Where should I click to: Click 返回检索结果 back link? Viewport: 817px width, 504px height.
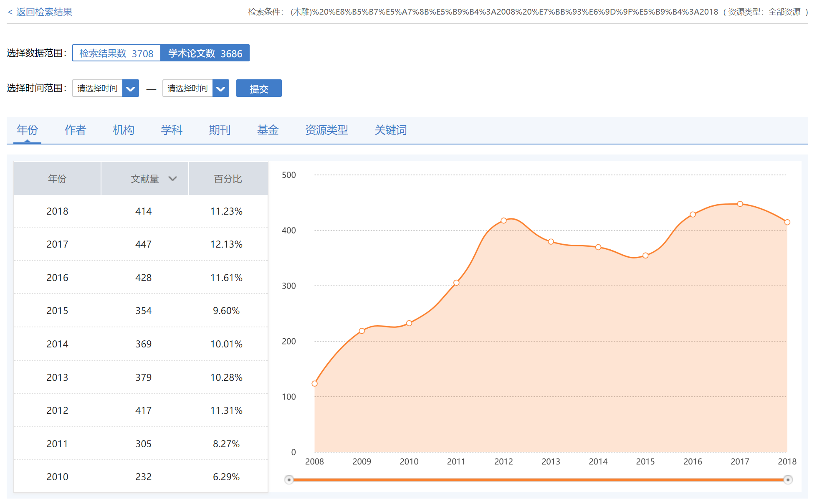[x=40, y=12]
